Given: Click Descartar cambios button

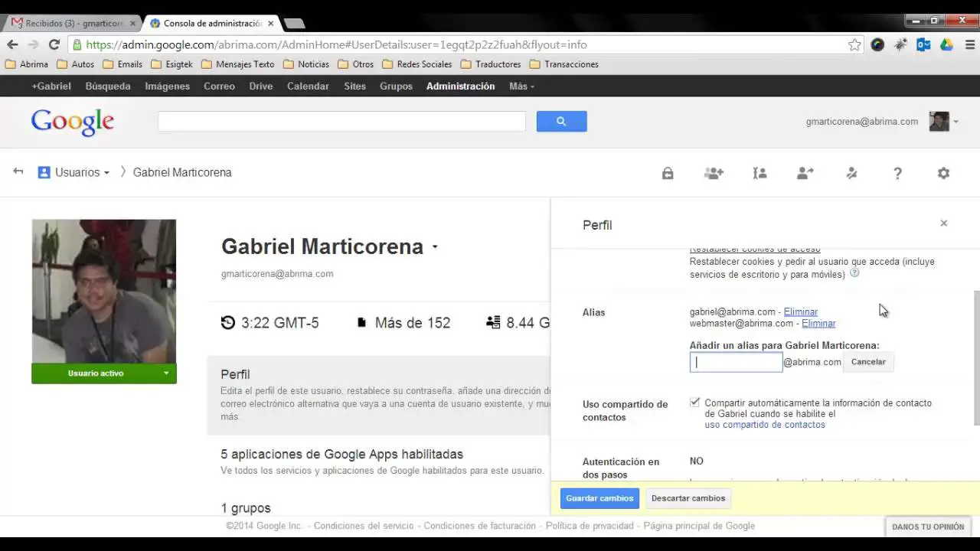Looking at the screenshot, I should tap(688, 498).
